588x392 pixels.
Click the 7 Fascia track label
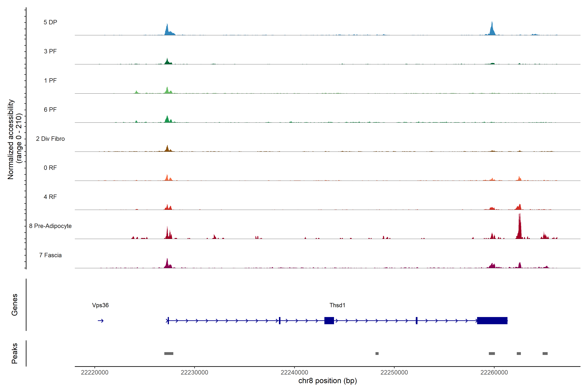coord(50,255)
